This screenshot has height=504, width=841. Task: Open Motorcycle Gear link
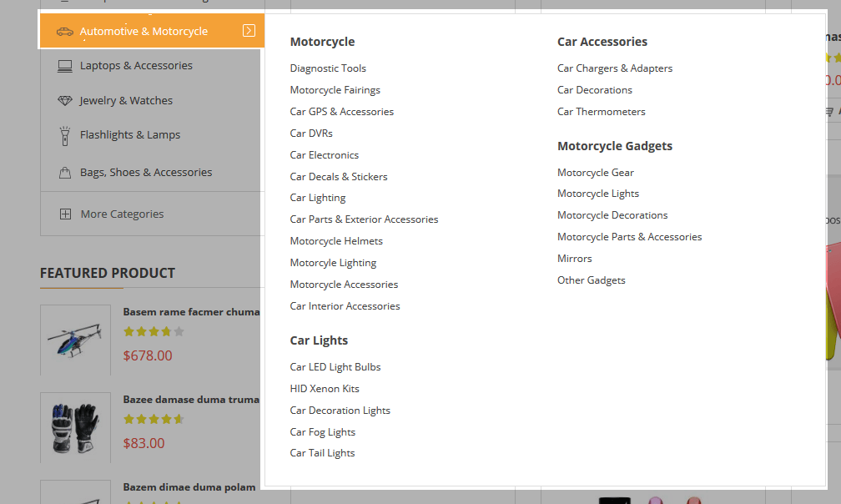(596, 173)
